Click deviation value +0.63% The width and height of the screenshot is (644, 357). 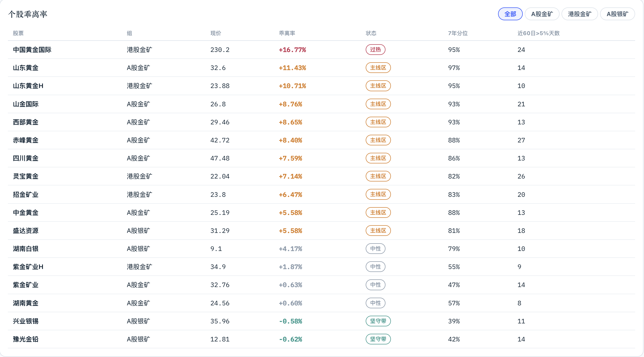[x=290, y=285]
